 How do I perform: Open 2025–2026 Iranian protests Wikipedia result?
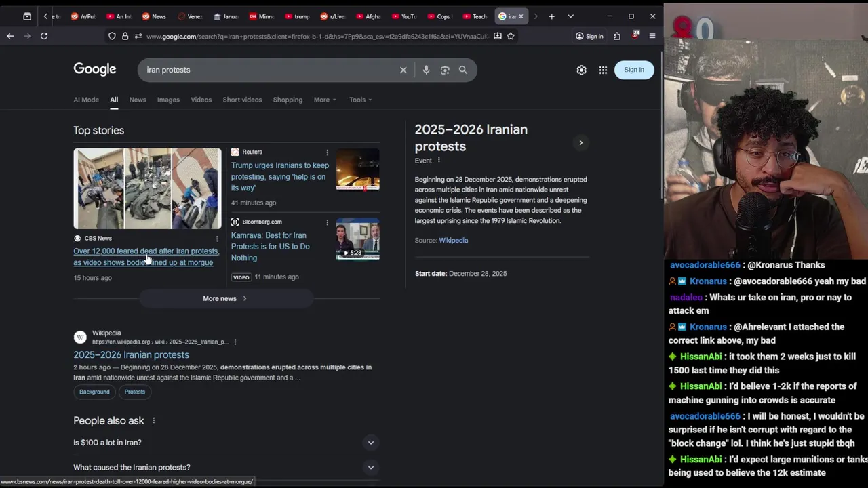(x=131, y=354)
